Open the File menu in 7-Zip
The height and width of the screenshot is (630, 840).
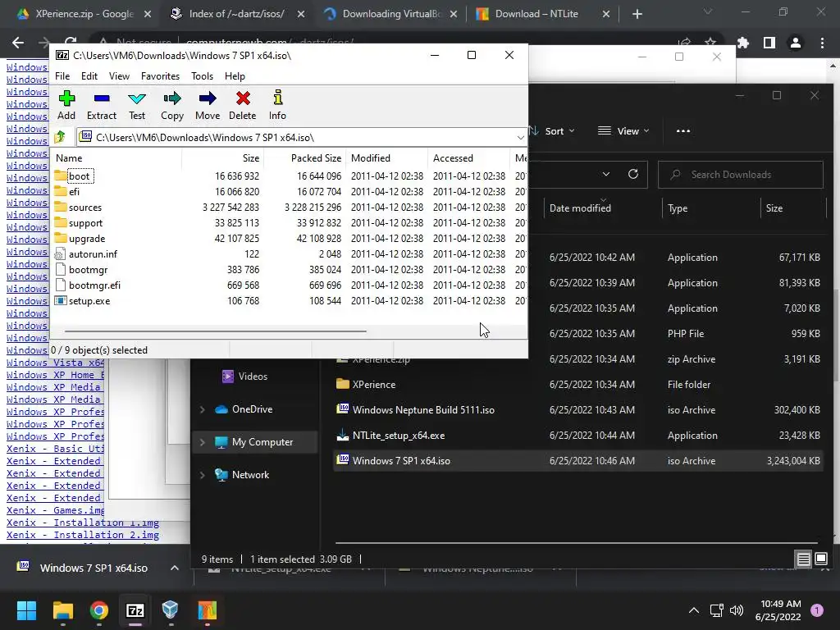tap(62, 76)
